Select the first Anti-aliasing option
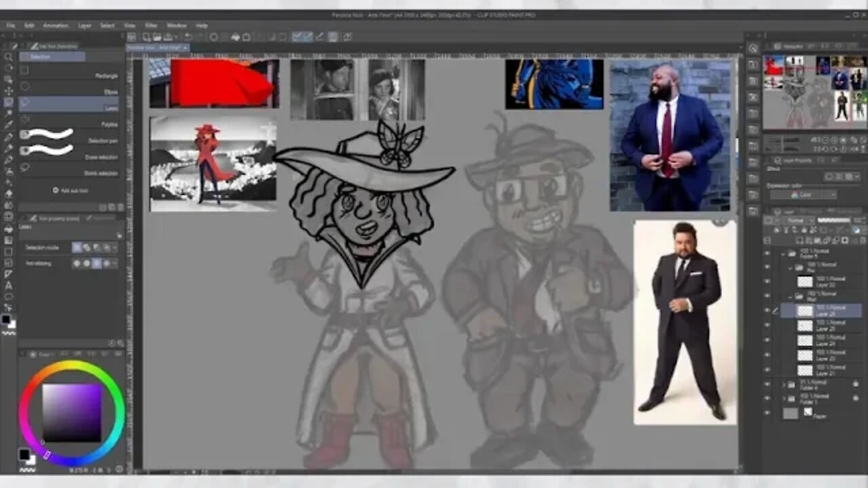Image resolution: width=868 pixels, height=488 pixels. click(x=77, y=263)
